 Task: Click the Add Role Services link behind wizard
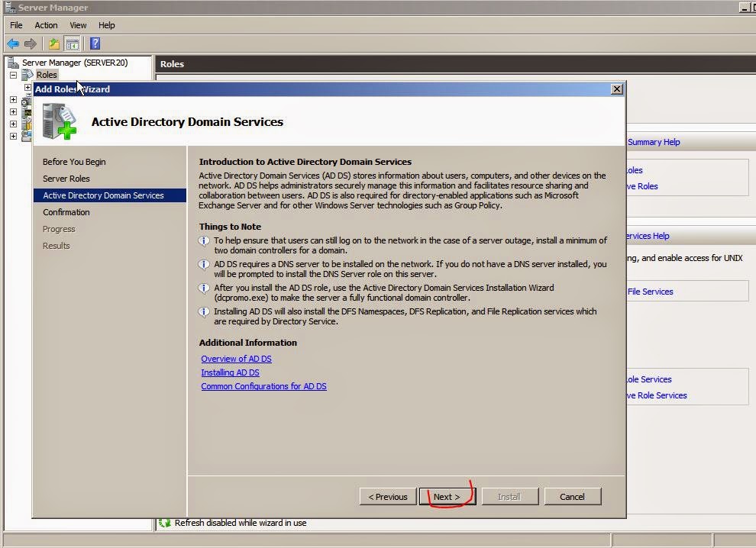pyautogui.click(x=649, y=380)
